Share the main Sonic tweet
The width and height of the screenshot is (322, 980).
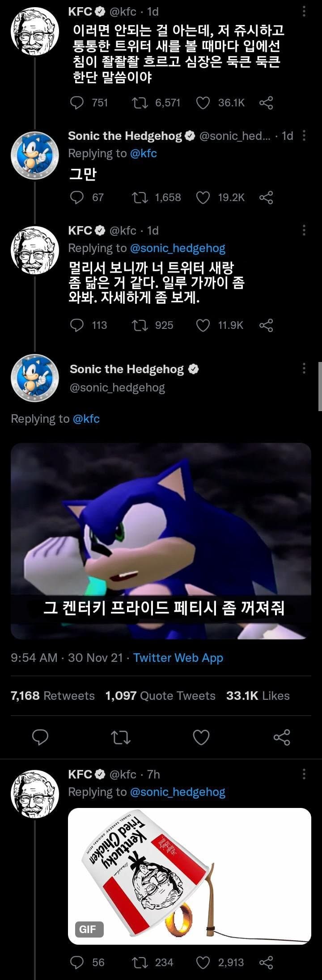pyautogui.click(x=282, y=737)
